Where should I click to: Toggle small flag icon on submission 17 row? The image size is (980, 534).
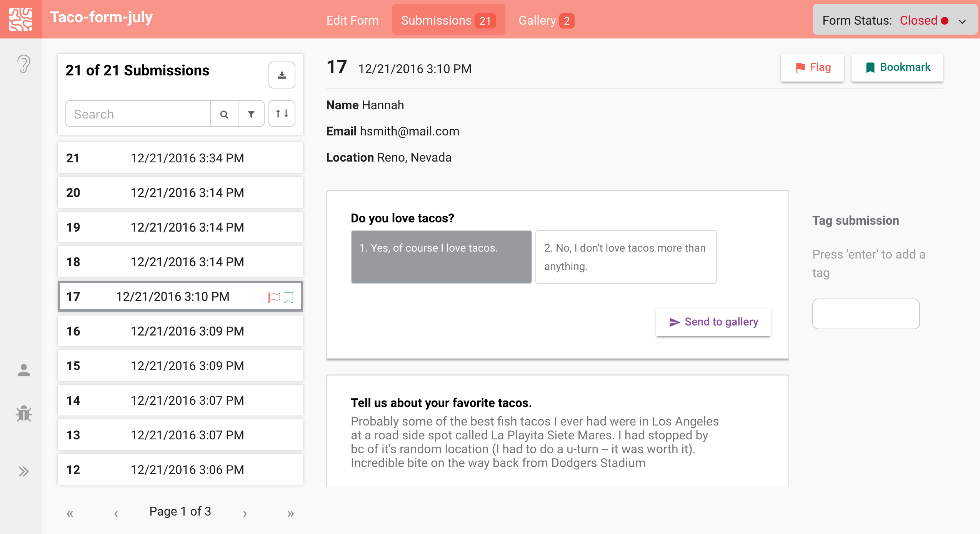pos(273,297)
